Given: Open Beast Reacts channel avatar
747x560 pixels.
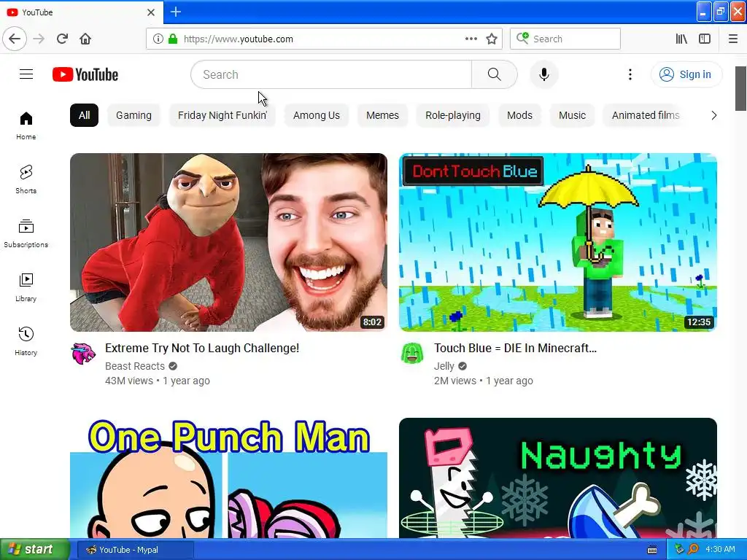Looking at the screenshot, I should (x=83, y=354).
